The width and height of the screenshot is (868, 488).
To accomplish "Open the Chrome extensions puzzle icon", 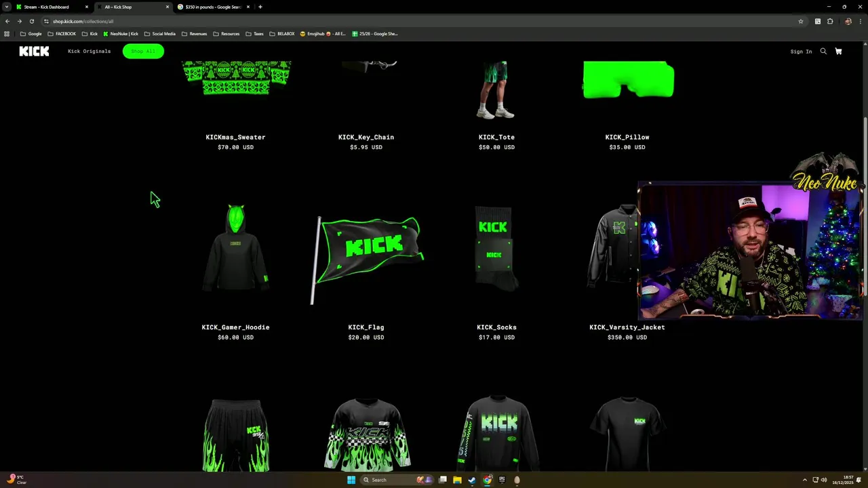I will pos(830,21).
